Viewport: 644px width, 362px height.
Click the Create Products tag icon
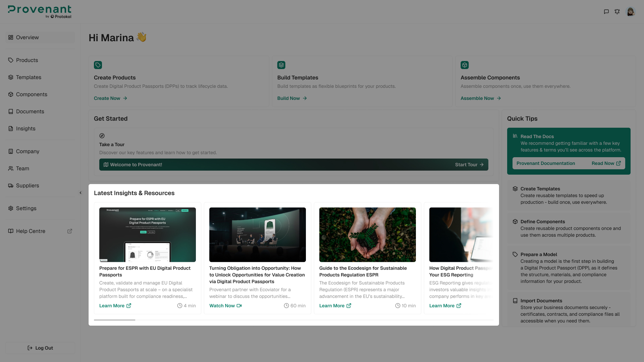(x=98, y=65)
